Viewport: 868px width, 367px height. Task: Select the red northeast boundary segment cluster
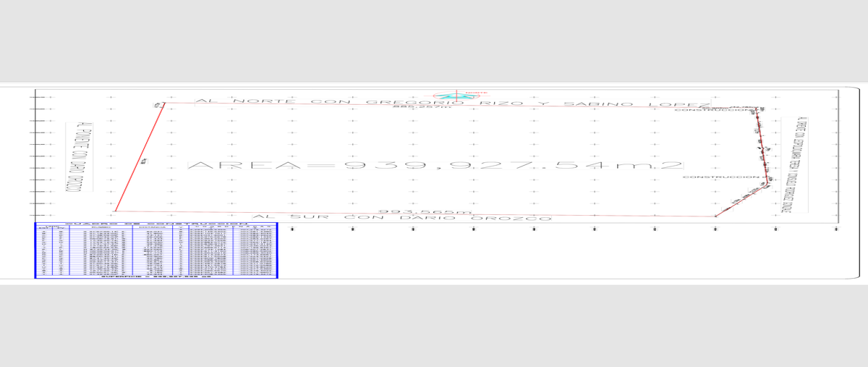762,145
